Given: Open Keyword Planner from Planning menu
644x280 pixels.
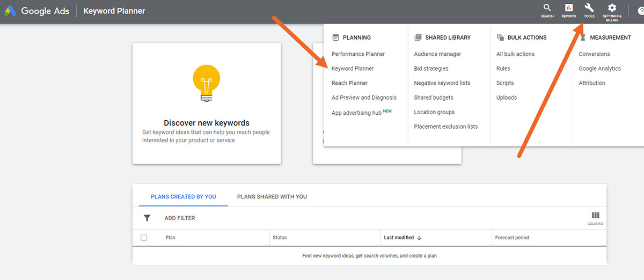Looking at the screenshot, I should click(x=353, y=69).
